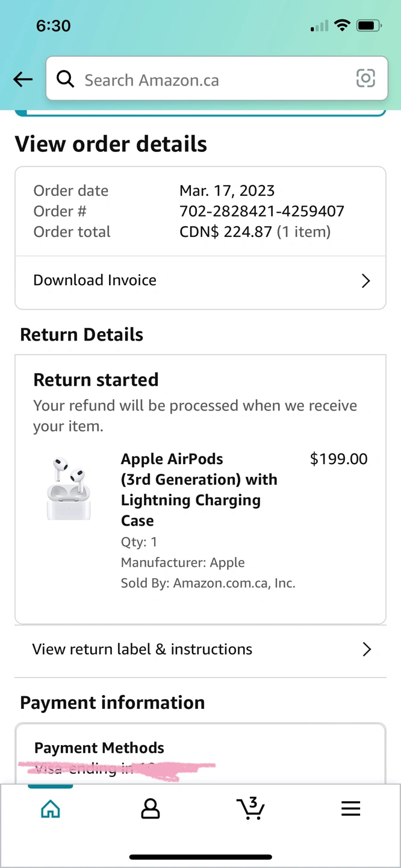Tap the home indicator bar
This screenshot has height=868, width=401.
[200, 857]
